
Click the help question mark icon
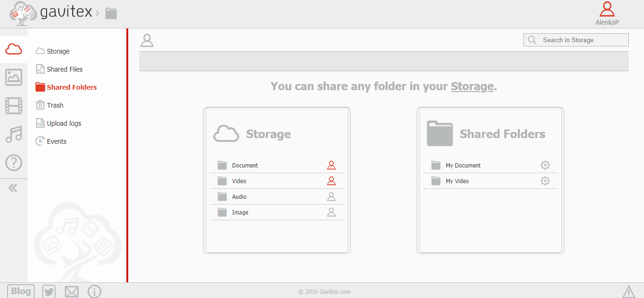coord(14,163)
